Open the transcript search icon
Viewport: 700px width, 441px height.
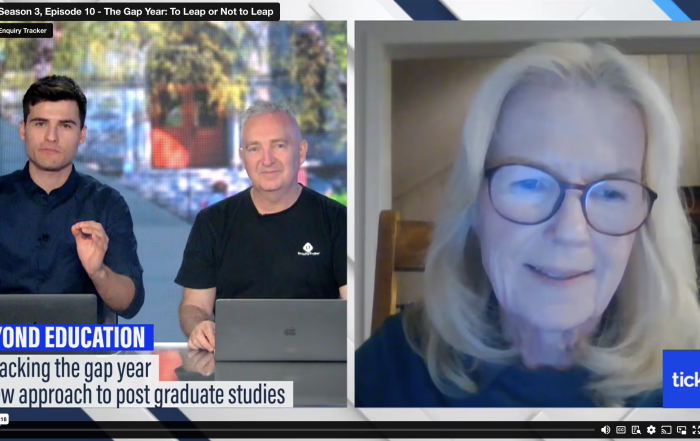636,430
